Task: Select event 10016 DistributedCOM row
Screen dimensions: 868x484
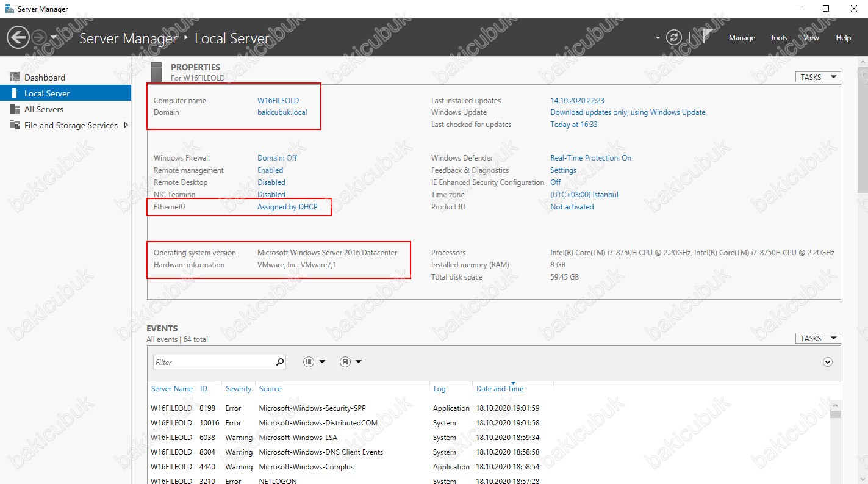Action: coord(489,423)
